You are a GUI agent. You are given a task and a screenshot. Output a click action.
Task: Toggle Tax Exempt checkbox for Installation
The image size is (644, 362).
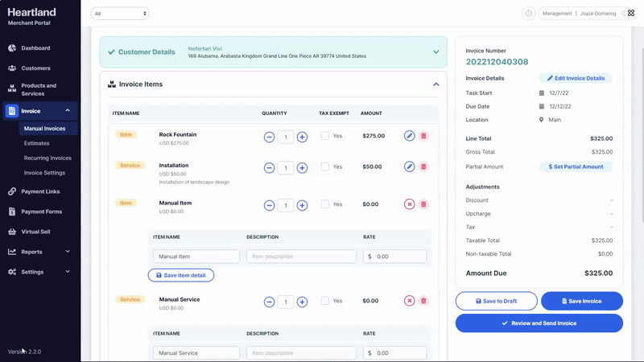324,167
